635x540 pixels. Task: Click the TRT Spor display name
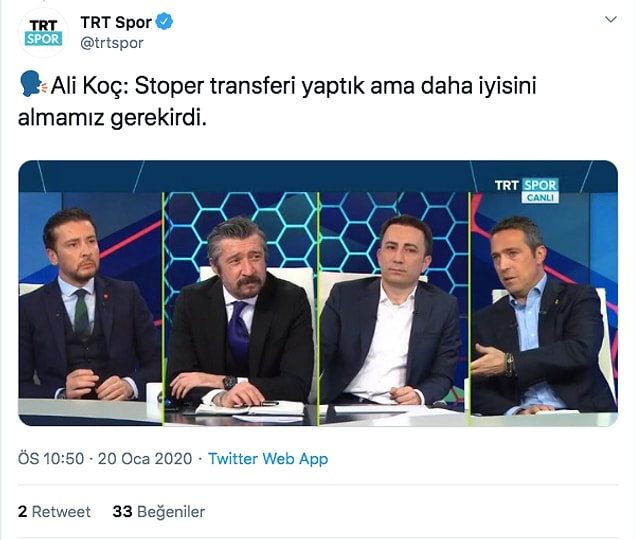click(x=116, y=22)
